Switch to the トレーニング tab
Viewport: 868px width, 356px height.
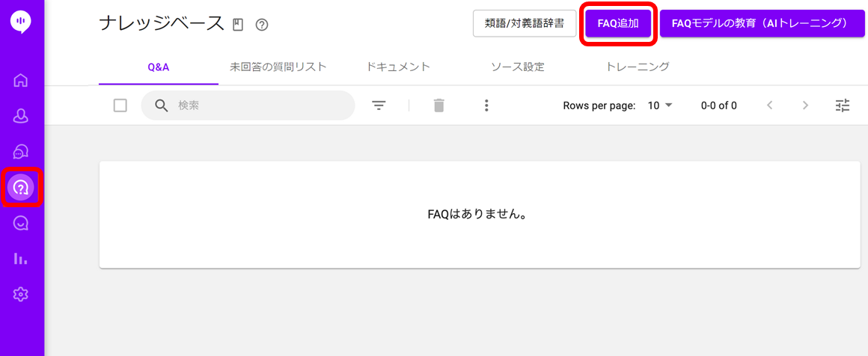[638, 67]
